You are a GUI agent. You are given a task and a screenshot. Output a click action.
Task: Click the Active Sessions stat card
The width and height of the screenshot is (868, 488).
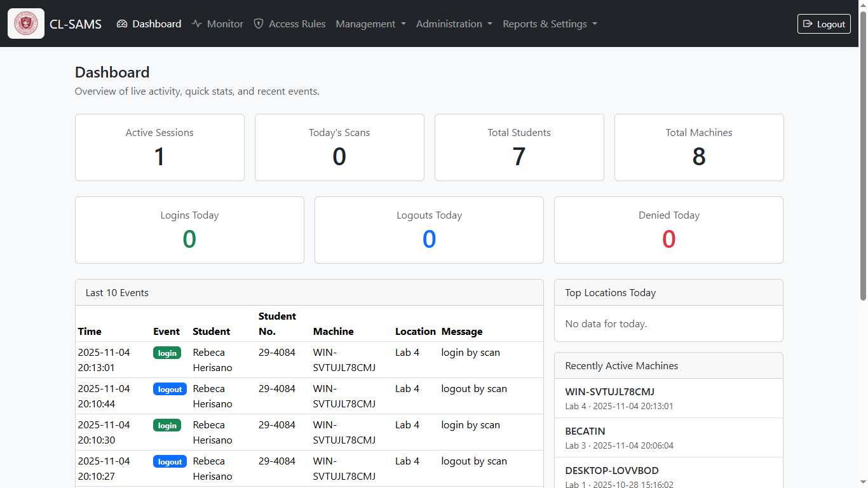tap(159, 147)
